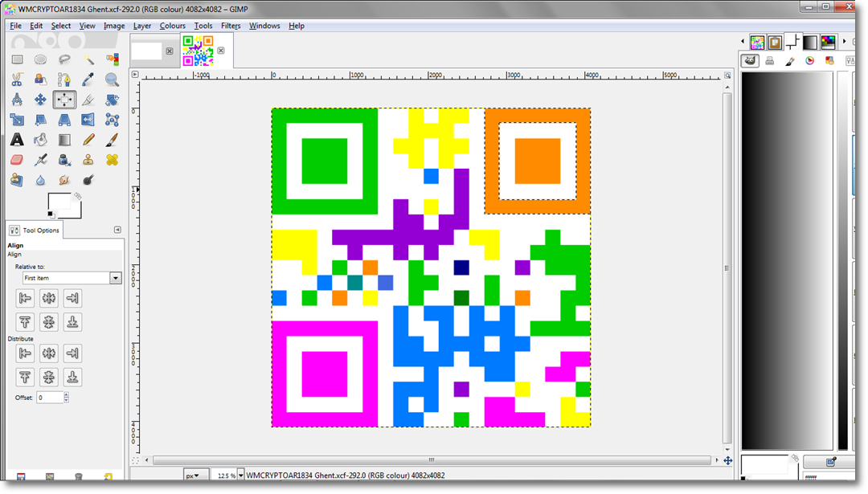Switch colour selector to CMYK printer mode
Viewport: 868px width, 494px height.
click(769, 61)
